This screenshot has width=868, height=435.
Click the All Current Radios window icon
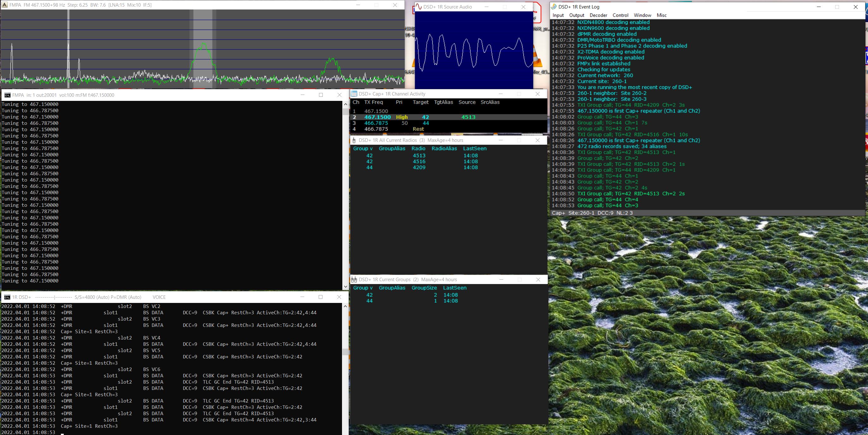(354, 140)
